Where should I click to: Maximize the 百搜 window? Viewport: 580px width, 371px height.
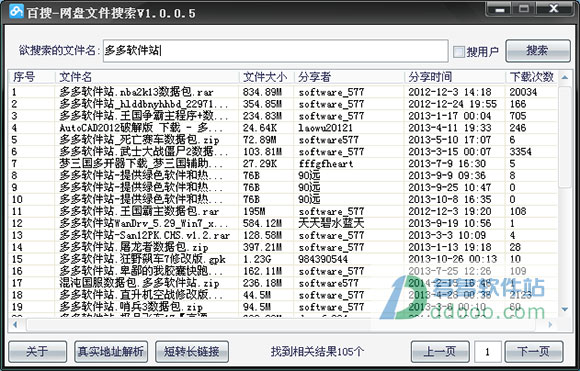coord(524,9)
